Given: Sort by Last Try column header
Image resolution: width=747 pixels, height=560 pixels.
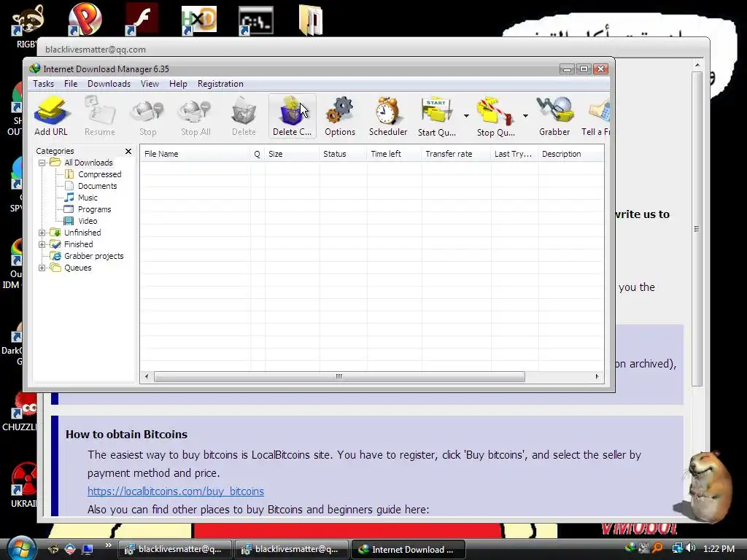Looking at the screenshot, I should 514,154.
